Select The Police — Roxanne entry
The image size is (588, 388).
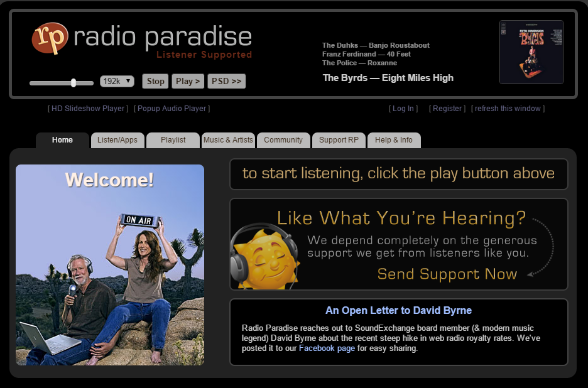pos(359,63)
